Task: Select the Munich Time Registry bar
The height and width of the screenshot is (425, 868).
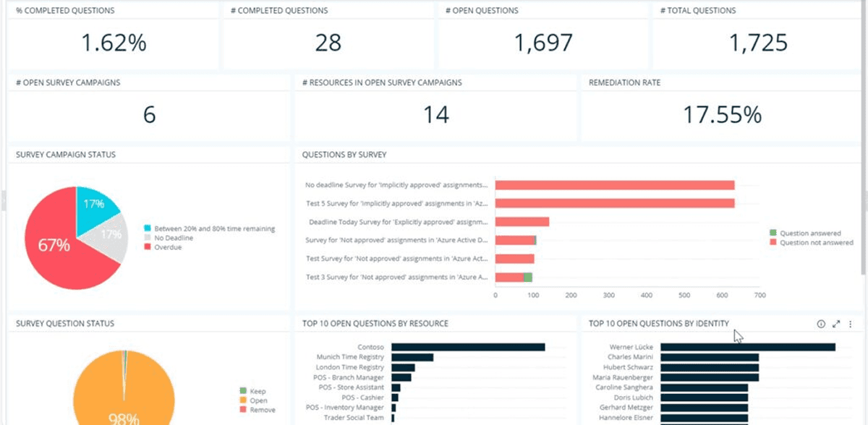Action: (412, 357)
